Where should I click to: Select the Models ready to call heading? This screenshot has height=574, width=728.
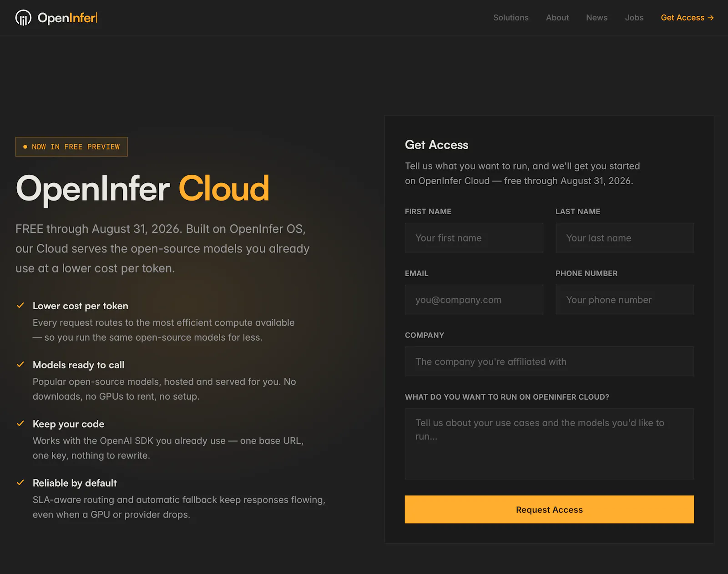tap(78, 365)
